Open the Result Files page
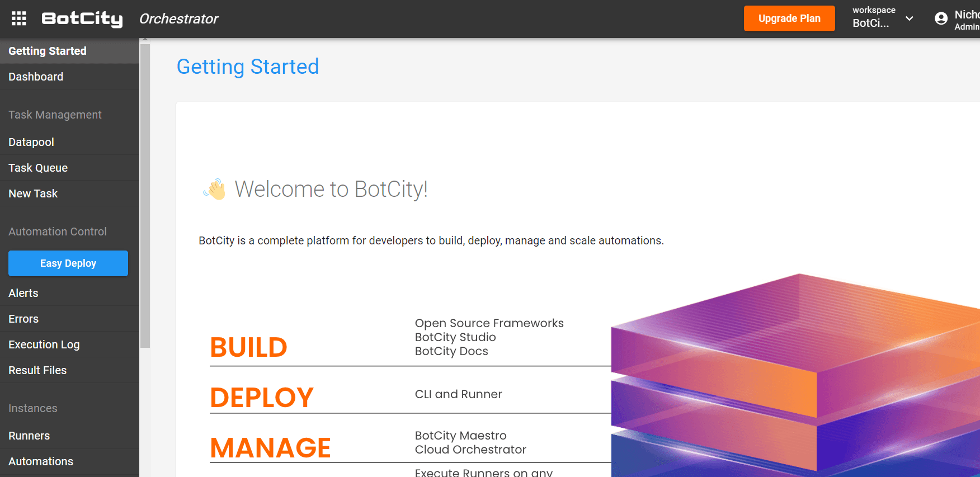980x477 pixels. click(x=69, y=370)
